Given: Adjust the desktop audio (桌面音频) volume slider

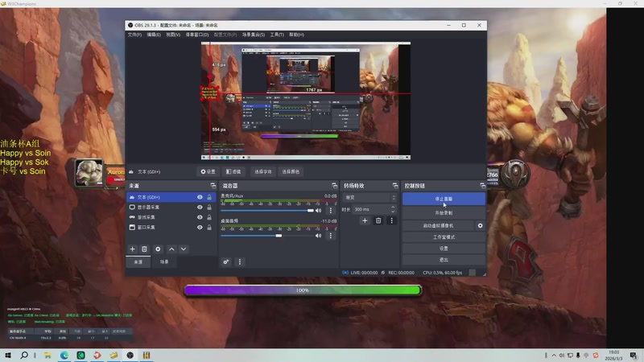Looking at the screenshot, I should (279, 236).
